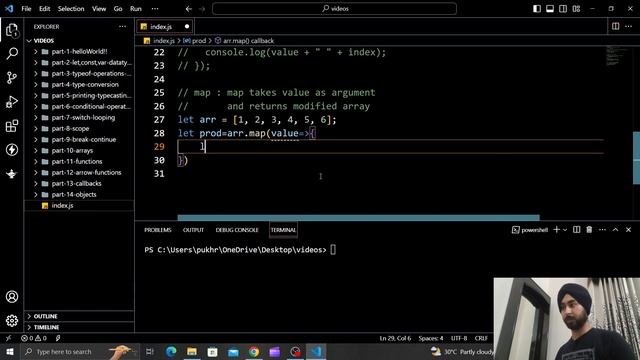The width and height of the screenshot is (640, 360).
Task: Collapse the VIDEOS folder section
Action: [80, 41]
